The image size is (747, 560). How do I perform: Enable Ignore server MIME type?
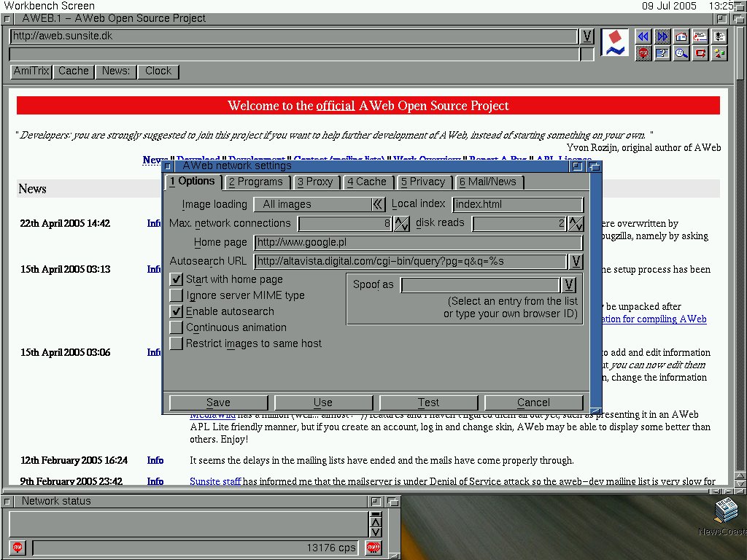(177, 295)
